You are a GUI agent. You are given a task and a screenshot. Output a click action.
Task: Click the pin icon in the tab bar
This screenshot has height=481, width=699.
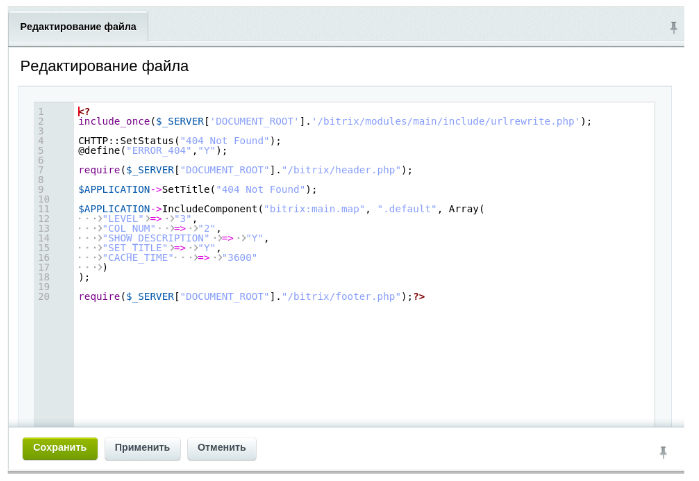coord(673,27)
